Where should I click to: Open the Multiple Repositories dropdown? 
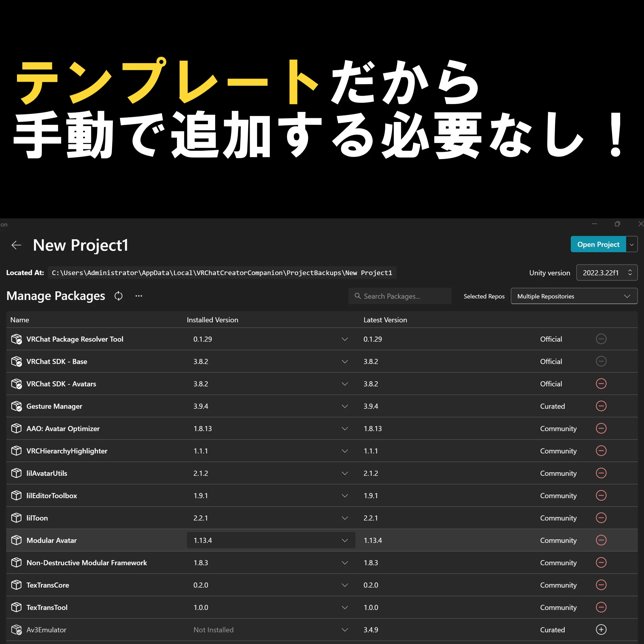tap(573, 296)
